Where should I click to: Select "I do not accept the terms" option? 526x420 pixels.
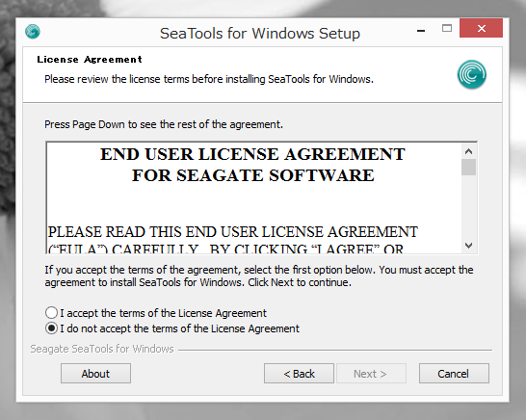click(x=51, y=328)
